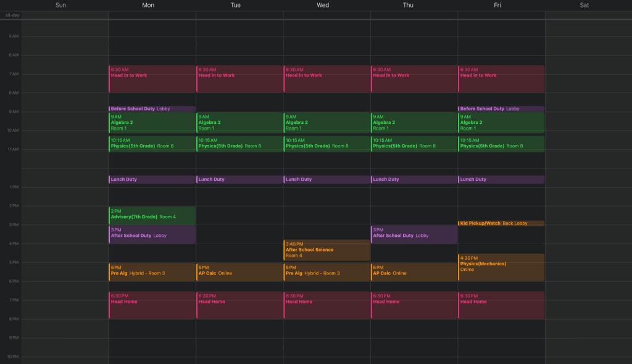Select Wednesday's After School Science event

[x=326, y=250]
